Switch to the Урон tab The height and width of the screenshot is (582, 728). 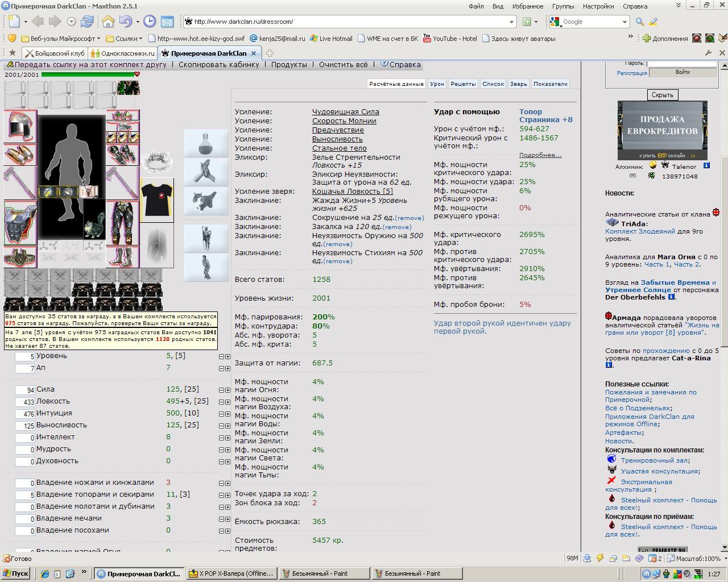pyautogui.click(x=437, y=84)
